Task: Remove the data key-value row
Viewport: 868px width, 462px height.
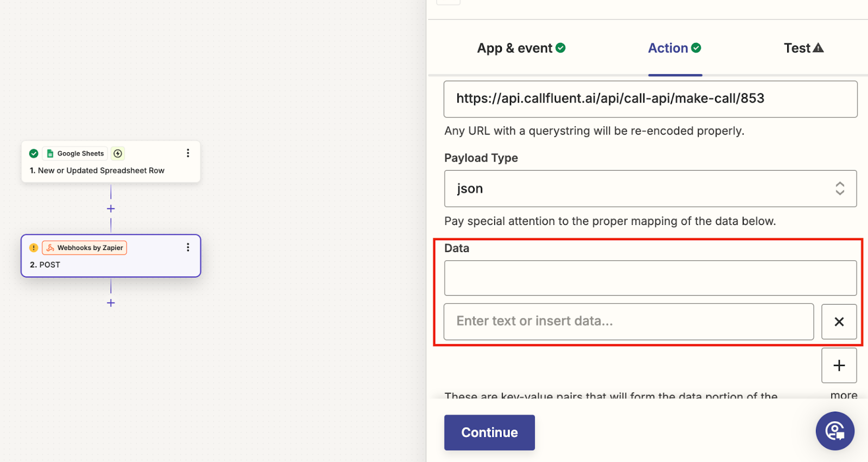Action: pos(839,322)
